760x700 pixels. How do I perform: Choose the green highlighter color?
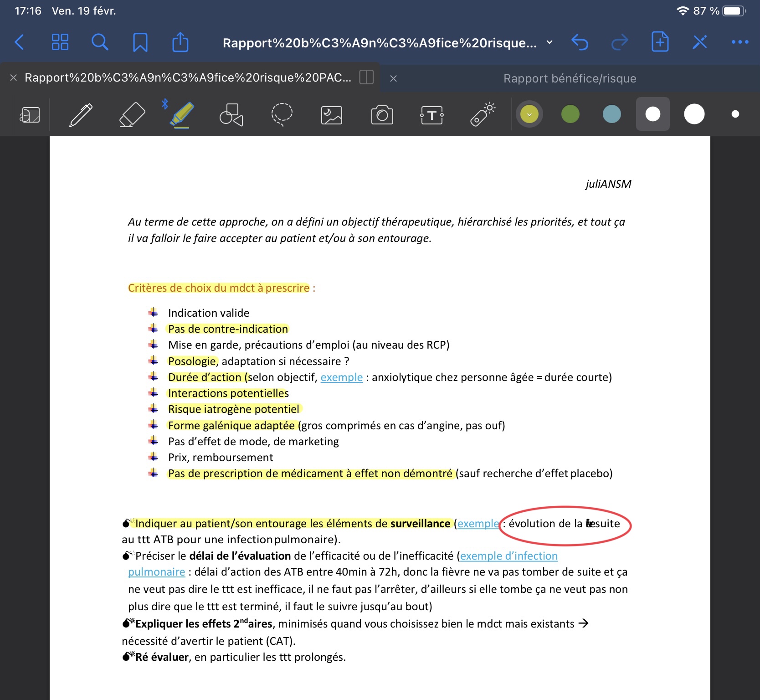570,114
